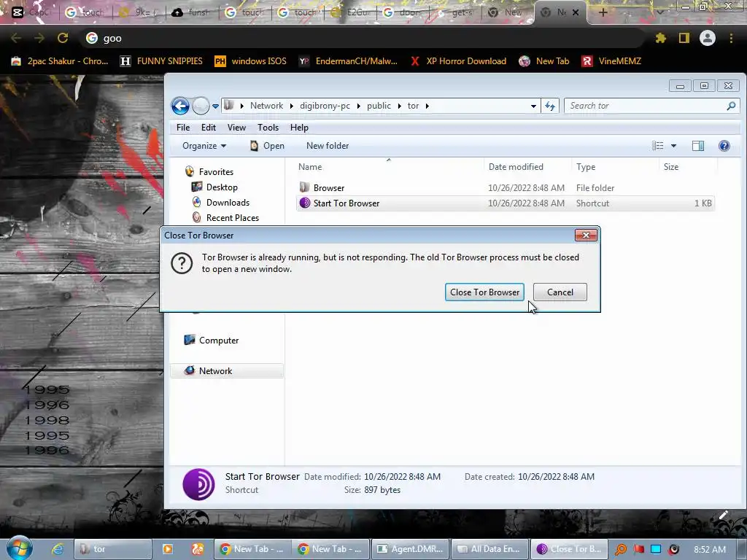Toggle Chrome side panel icon
Viewport: 747px width, 560px height.
(x=684, y=38)
